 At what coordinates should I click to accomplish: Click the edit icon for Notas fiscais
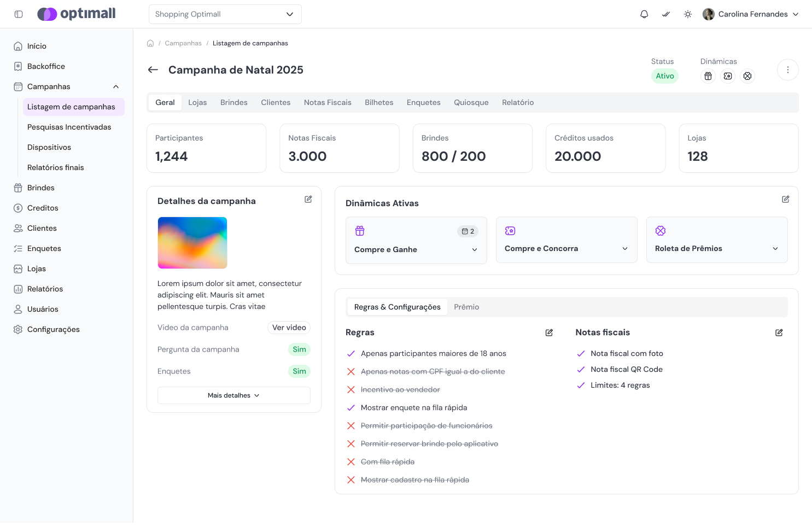point(779,332)
